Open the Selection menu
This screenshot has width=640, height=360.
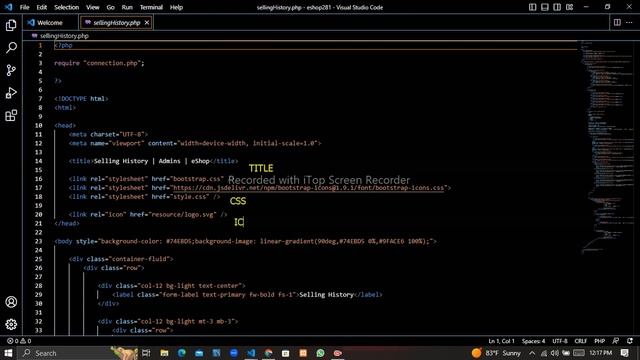[67, 7]
